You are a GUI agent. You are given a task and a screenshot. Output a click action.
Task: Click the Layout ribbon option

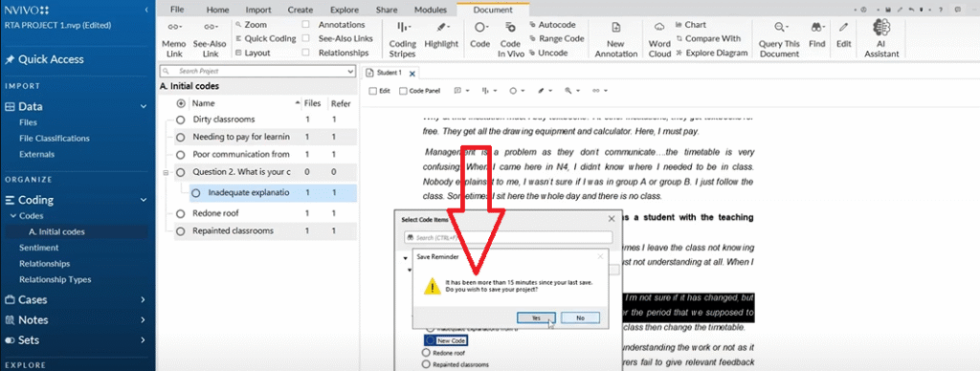click(x=253, y=54)
